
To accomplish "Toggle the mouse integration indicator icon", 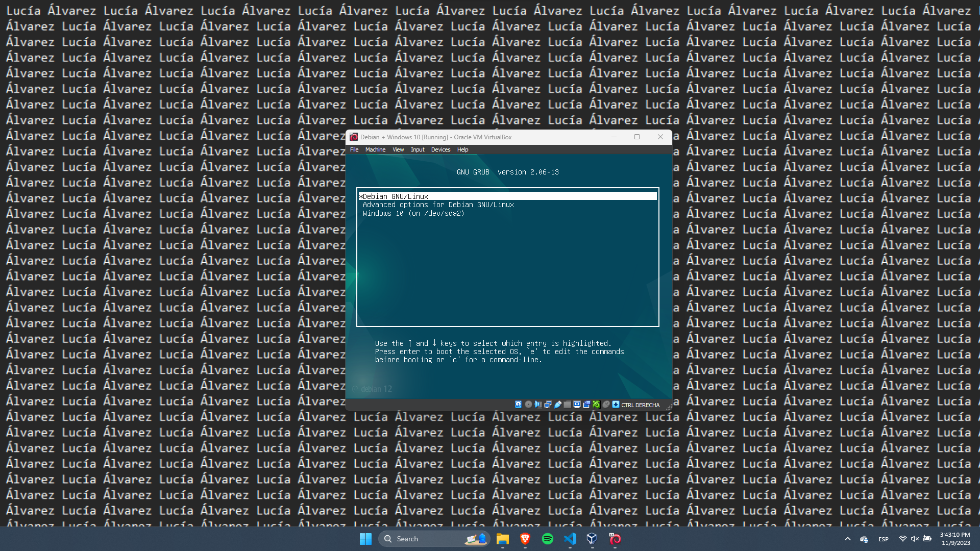I will [x=606, y=405].
